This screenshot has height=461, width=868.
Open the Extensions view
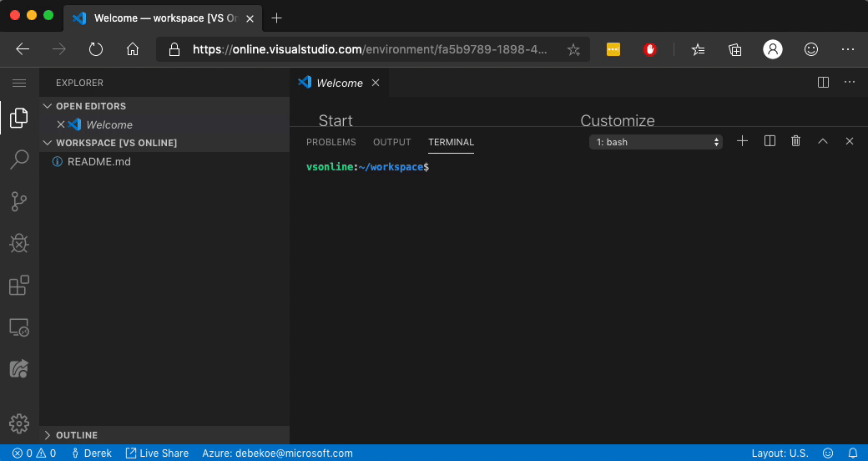click(x=19, y=286)
